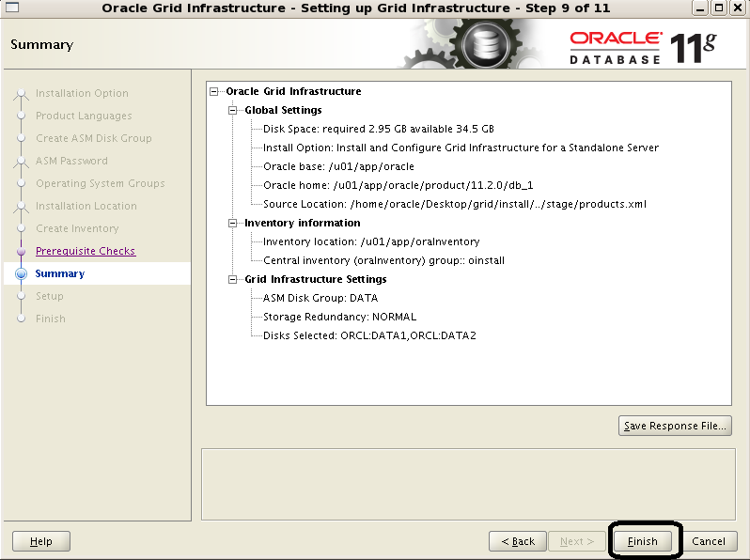Image resolution: width=750 pixels, height=560 pixels.
Task: Click the Summary step bullet icon
Action: coord(21,273)
